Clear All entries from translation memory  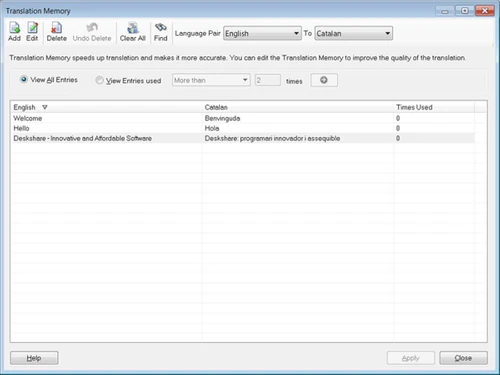click(x=133, y=32)
